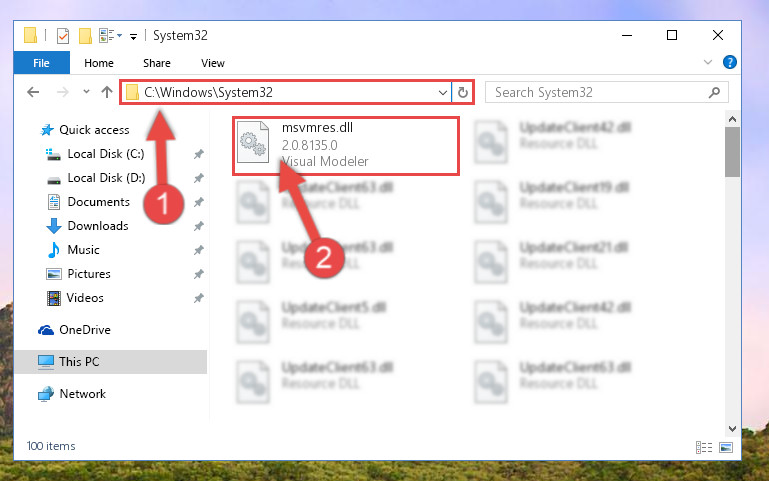Click the Properties quick access toolbar icon
The image size is (769, 481).
click(x=63, y=36)
